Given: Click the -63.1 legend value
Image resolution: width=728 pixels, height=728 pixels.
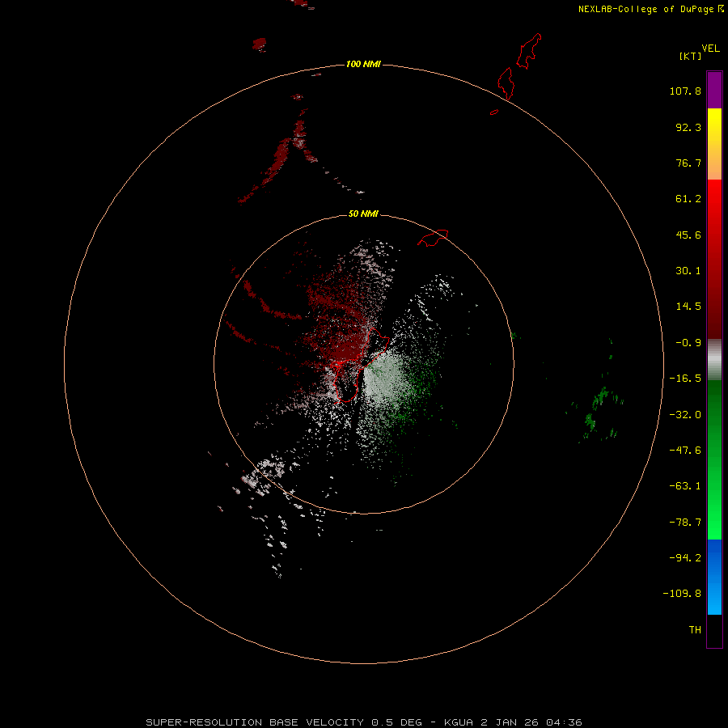Looking at the screenshot, I should (685, 486).
